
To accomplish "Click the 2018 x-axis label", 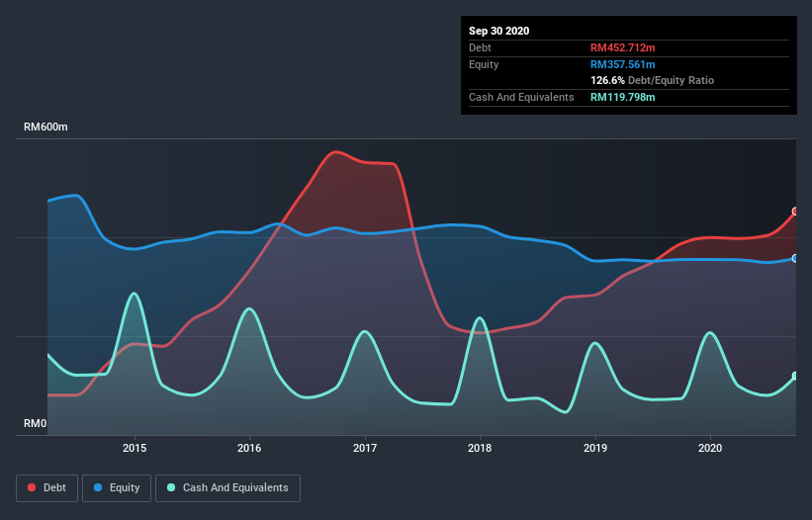I will click(480, 448).
